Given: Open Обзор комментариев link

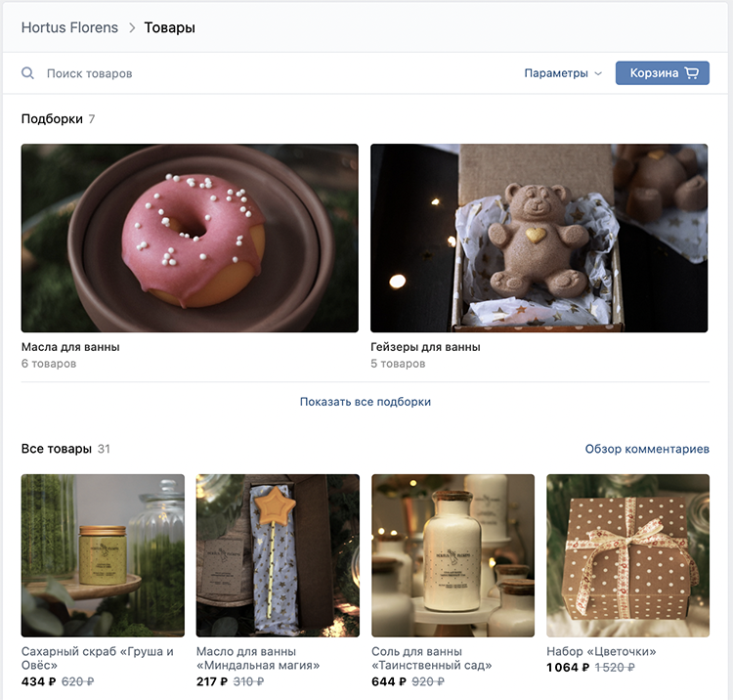Looking at the screenshot, I should click(x=647, y=449).
